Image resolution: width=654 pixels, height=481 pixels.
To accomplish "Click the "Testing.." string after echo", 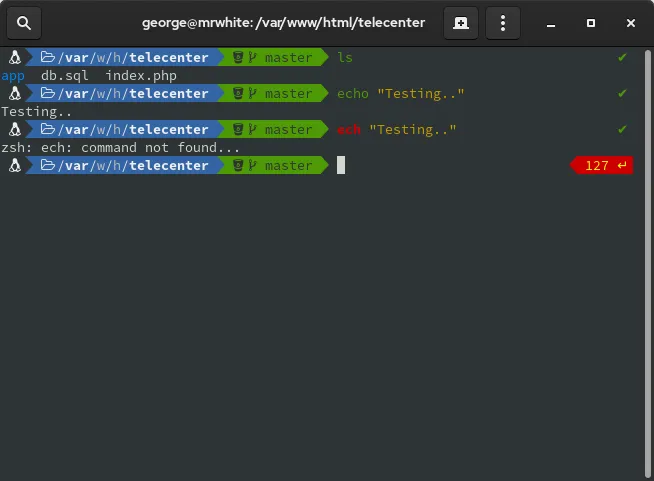I will point(420,93).
